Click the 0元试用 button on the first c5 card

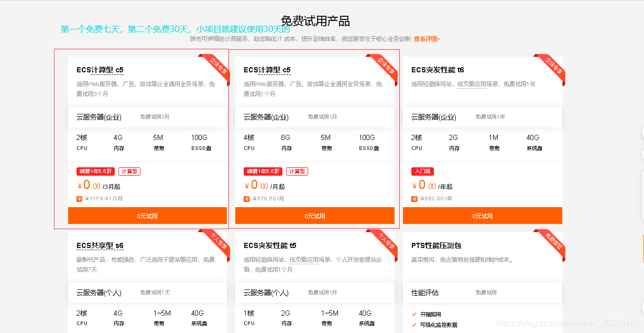[x=147, y=215]
